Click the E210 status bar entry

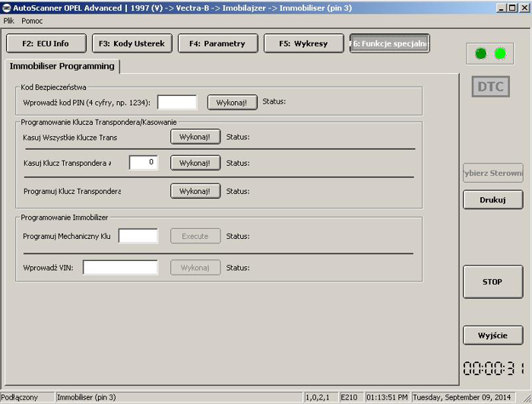(x=350, y=397)
